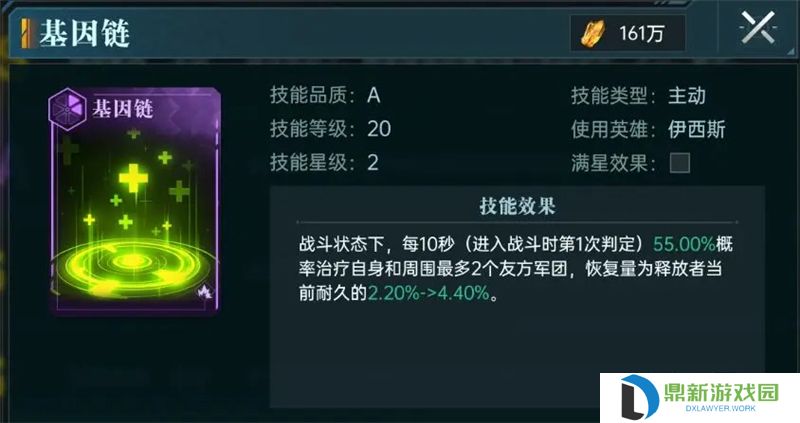Close the 基因链 skill panel
Image resolution: width=800 pixels, height=423 pixels.
pyautogui.click(x=759, y=29)
